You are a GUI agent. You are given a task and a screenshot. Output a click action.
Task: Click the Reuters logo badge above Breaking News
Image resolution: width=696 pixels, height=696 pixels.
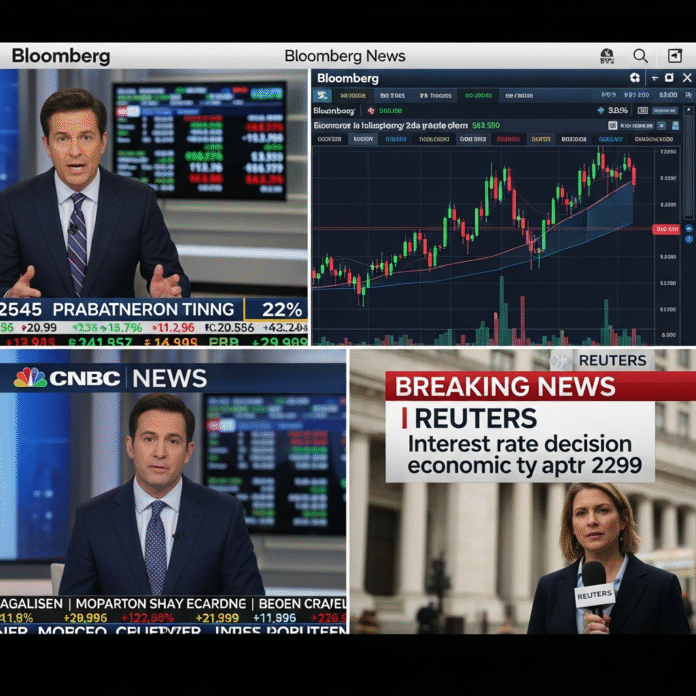(x=602, y=360)
